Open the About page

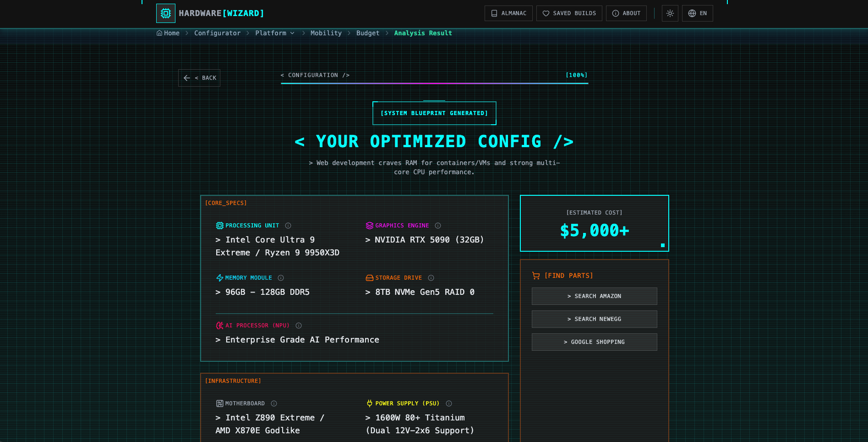click(x=626, y=13)
